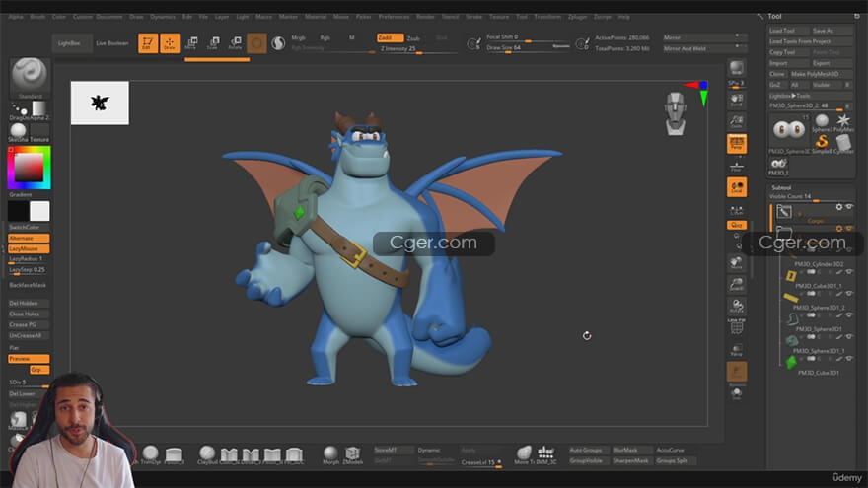Click the BPR render icon
868x488 pixels.
(x=736, y=69)
